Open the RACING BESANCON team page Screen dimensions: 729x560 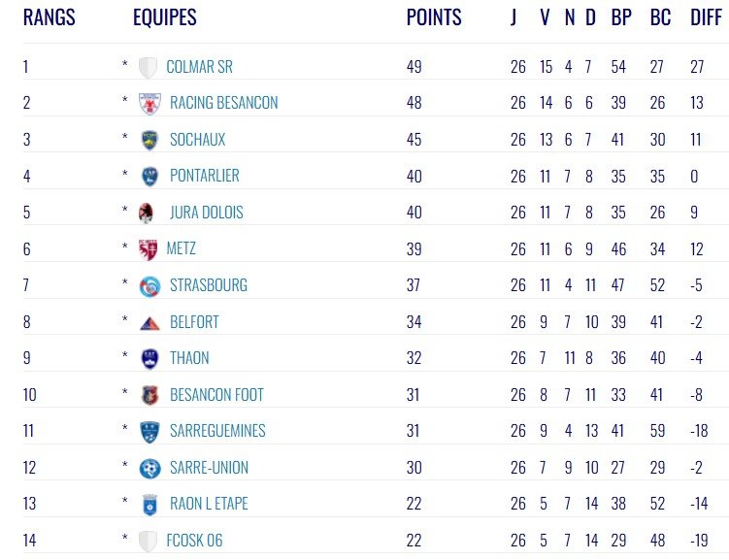coord(223,103)
